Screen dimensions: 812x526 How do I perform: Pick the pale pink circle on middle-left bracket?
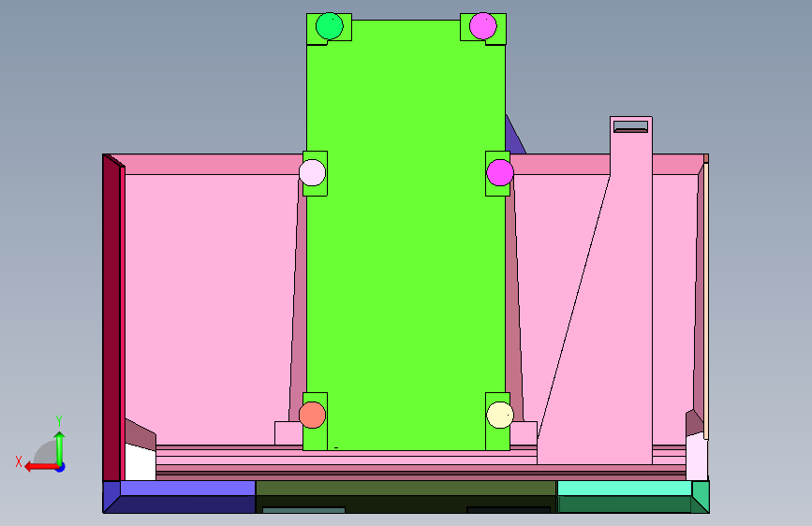tap(312, 172)
